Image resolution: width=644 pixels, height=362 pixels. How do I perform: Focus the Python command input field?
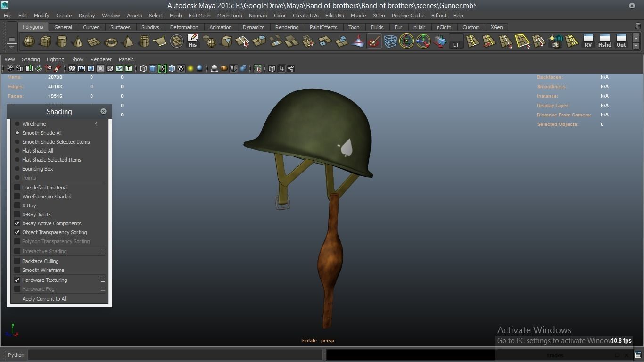175,355
